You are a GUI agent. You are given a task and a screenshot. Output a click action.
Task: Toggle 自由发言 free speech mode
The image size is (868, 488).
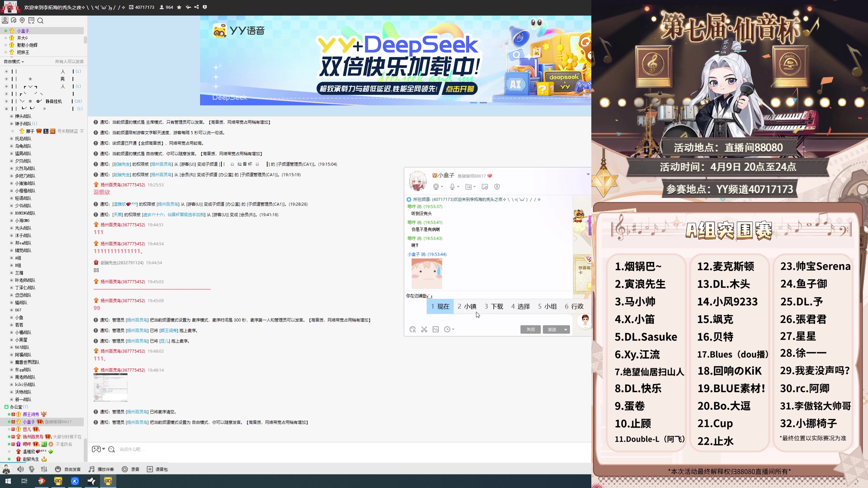pyautogui.click(x=68, y=469)
